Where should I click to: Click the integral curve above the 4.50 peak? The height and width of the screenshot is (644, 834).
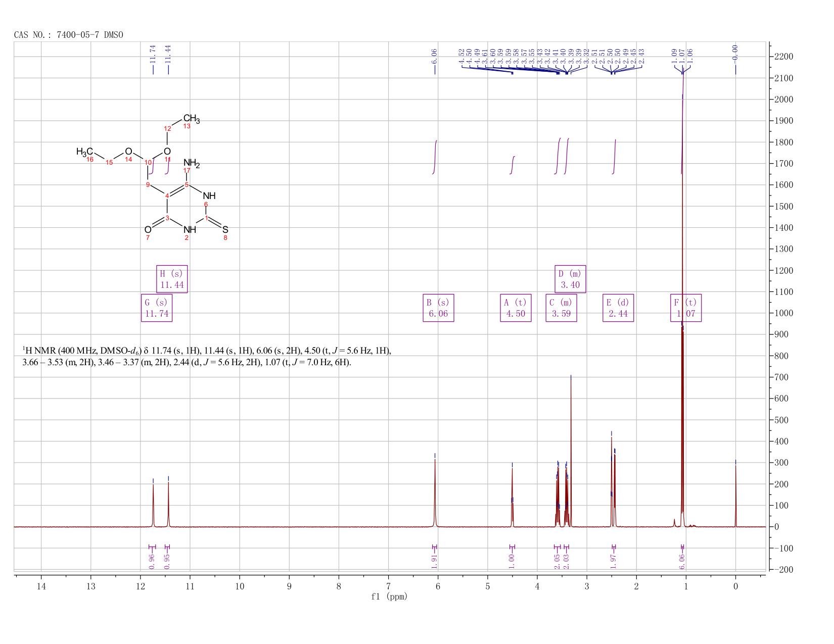click(513, 165)
